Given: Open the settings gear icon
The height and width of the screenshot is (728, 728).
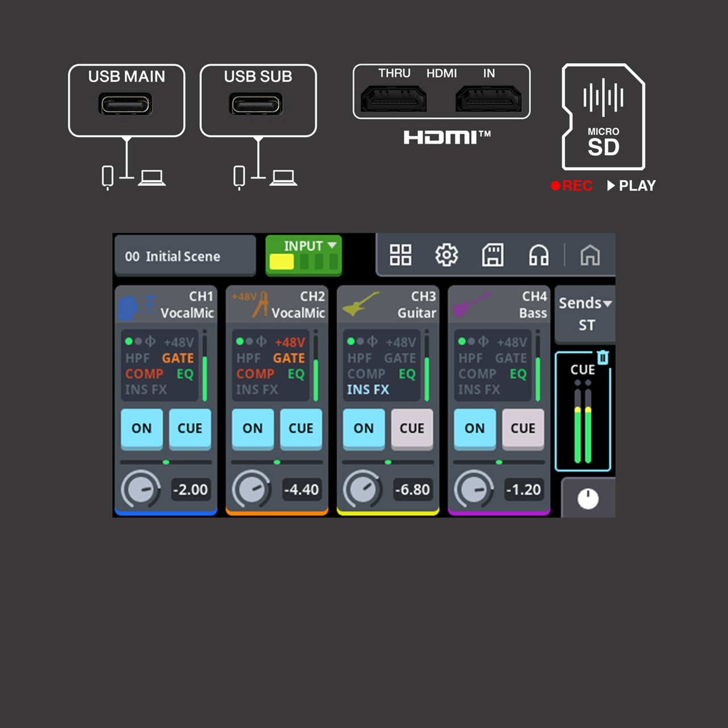Looking at the screenshot, I should coord(446,255).
